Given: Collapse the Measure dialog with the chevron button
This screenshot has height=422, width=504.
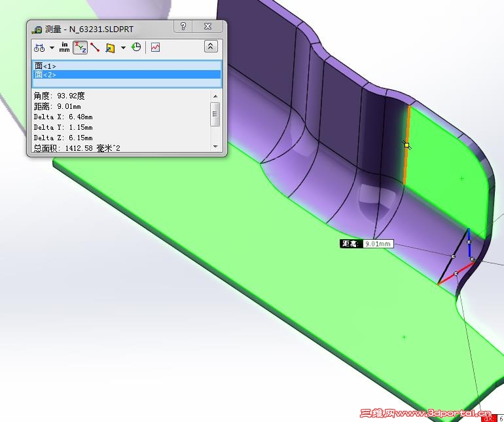Looking at the screenshot, I should point(211,47).
